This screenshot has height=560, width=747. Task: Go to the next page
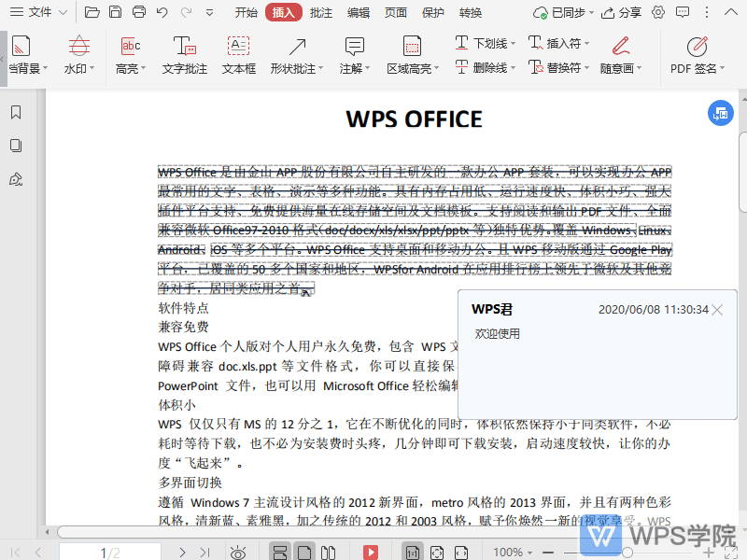coord(182,553)
